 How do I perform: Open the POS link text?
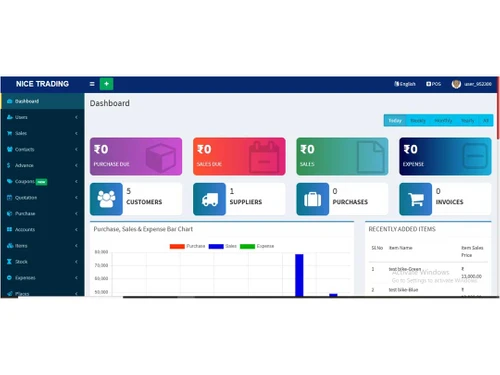[x=436, y=84]
